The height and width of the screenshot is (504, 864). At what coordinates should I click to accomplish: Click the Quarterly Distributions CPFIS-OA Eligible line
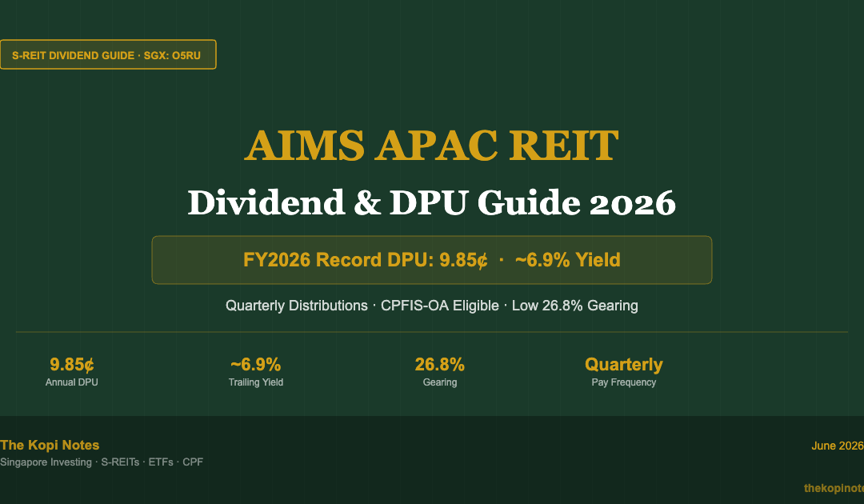431,306
